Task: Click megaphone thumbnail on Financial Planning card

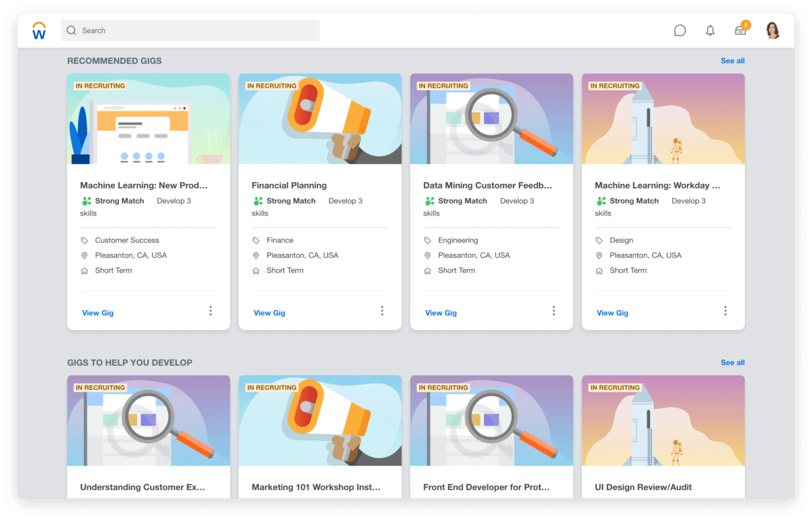Action: [320, 119]
